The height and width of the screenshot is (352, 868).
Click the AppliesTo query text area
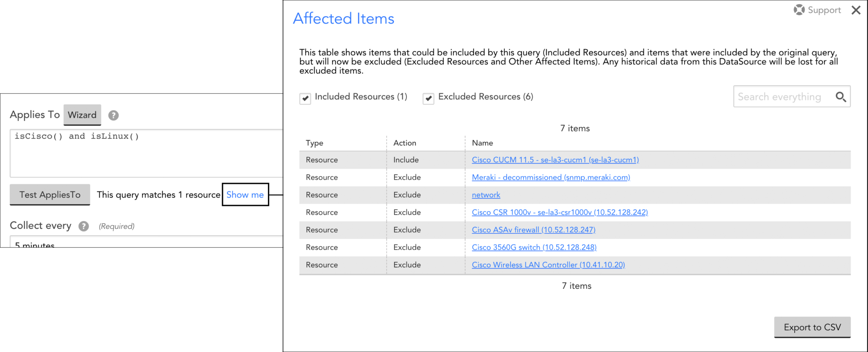tap(144, 152)
